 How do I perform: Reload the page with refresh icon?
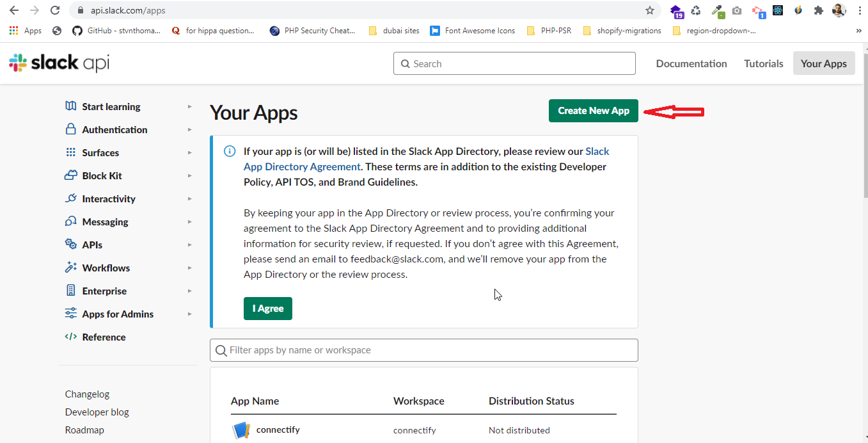(55, 10)
